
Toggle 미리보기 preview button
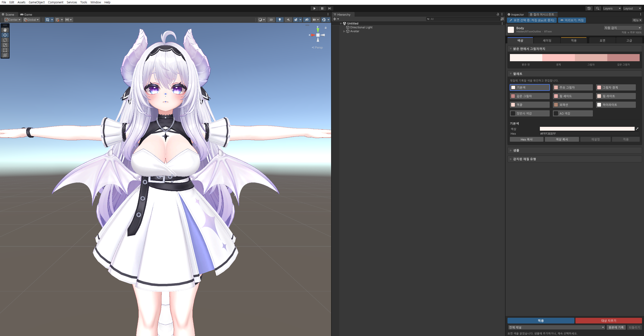pos(572,20)
